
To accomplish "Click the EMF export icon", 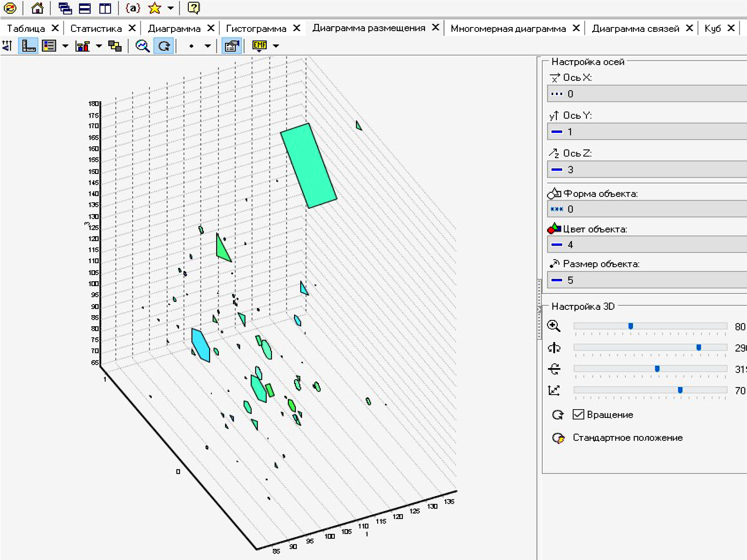I will 259,46.
